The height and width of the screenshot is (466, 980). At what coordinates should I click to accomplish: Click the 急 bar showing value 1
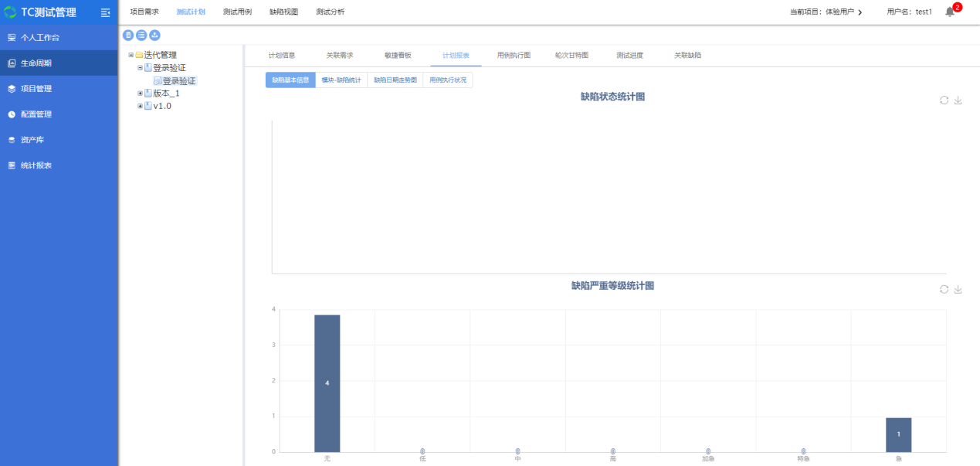(x=898, y=435)
